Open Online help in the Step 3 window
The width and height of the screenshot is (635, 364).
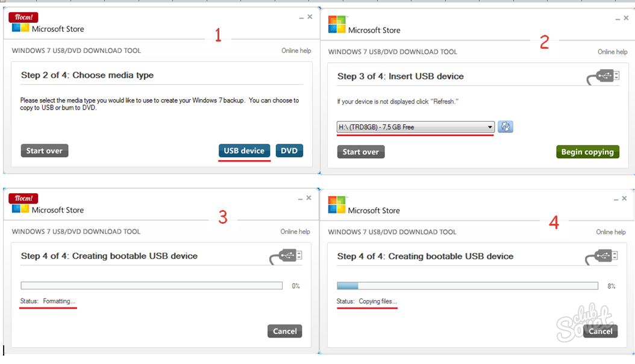pos(612,52)
